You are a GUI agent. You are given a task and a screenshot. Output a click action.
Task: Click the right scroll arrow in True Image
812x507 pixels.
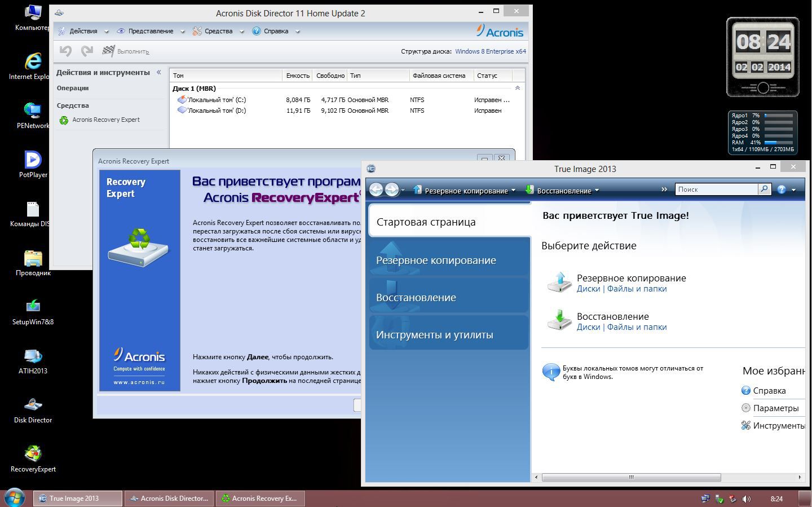click(x=800, y=477)
